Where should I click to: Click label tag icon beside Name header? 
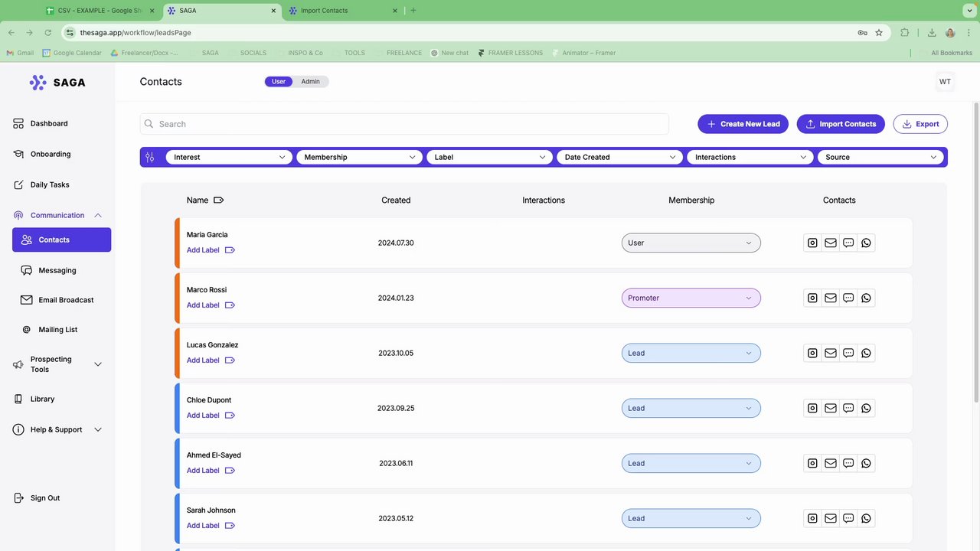point(218,201)
